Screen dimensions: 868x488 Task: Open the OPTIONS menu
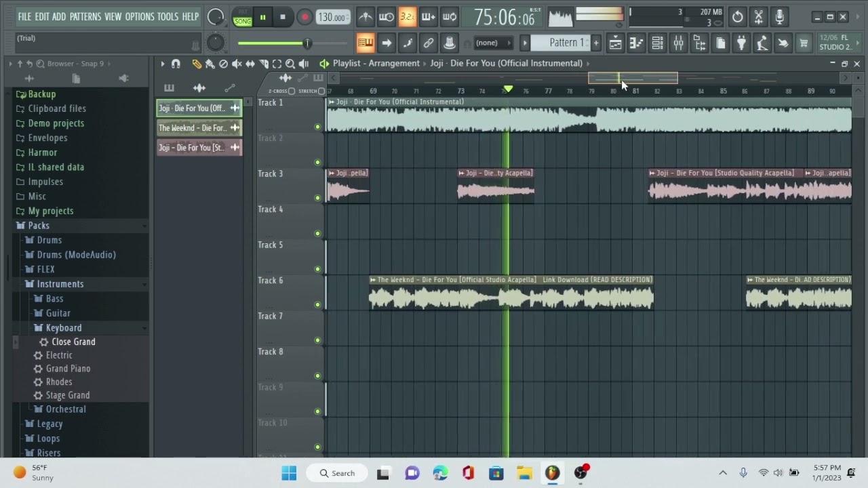140,16
